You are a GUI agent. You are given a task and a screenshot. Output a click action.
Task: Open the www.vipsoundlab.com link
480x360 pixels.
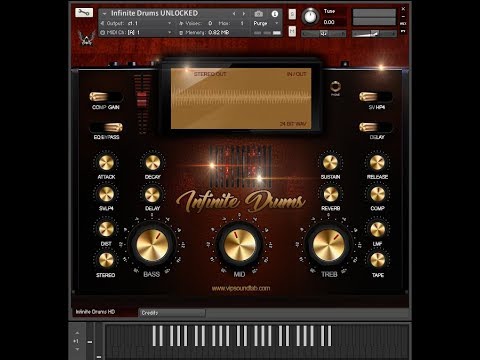[241, 288]
